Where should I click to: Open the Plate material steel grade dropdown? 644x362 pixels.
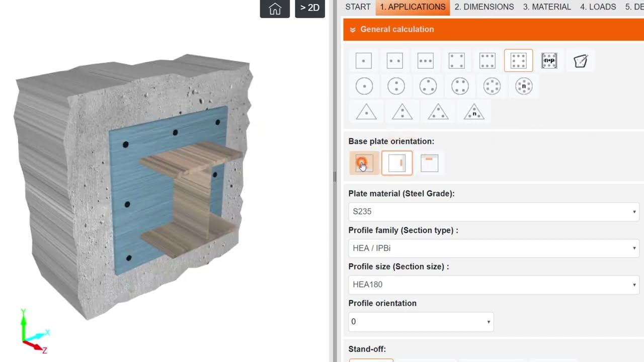click(x=494, y=212)
